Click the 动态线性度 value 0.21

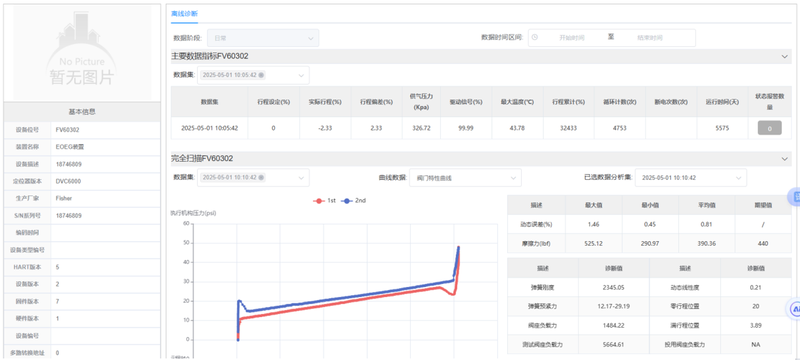(756, 287)
